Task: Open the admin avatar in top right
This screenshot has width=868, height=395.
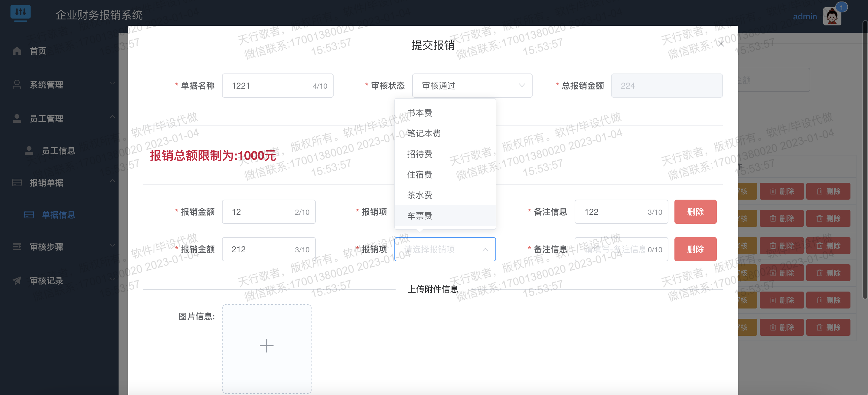Action: point(832,16)
